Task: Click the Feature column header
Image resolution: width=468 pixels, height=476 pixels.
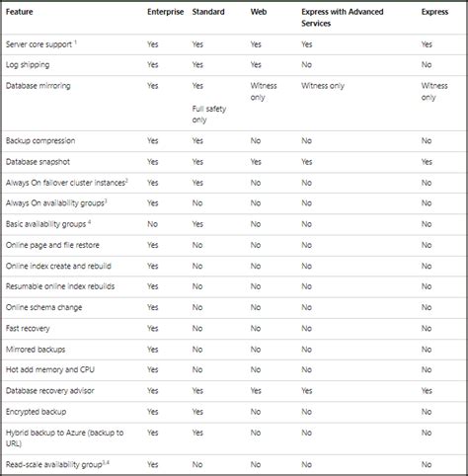Action: tap(19, 12)
